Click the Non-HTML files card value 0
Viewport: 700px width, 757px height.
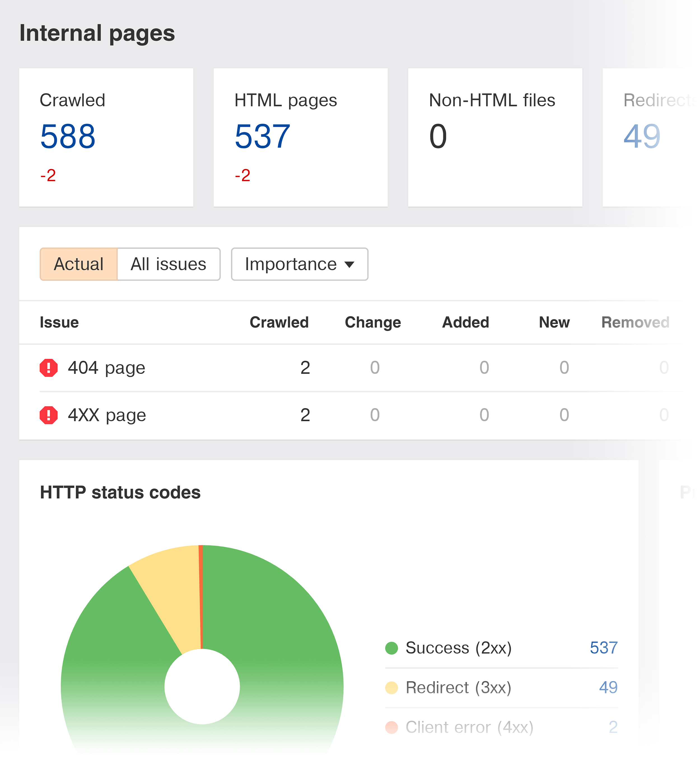(x=438, y=136)
